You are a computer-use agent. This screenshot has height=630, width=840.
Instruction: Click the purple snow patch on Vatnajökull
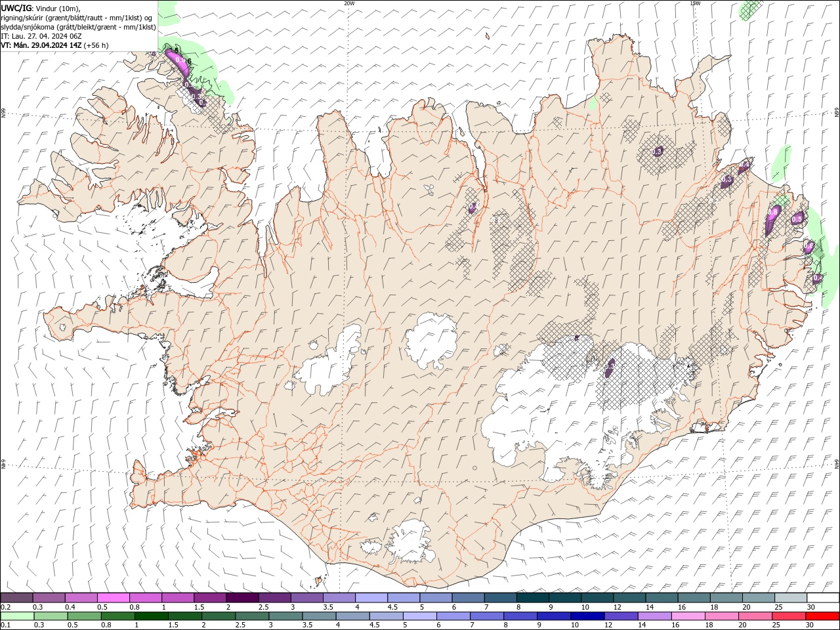610,367
